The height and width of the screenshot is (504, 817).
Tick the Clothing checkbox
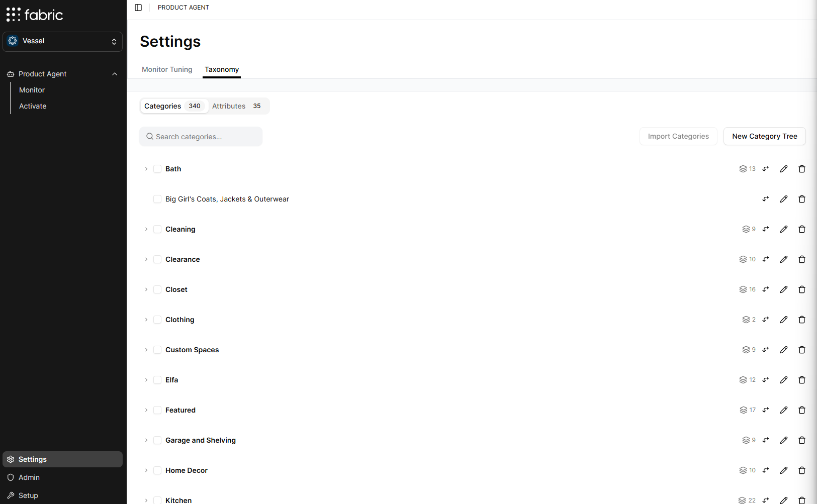pos(157,320)
